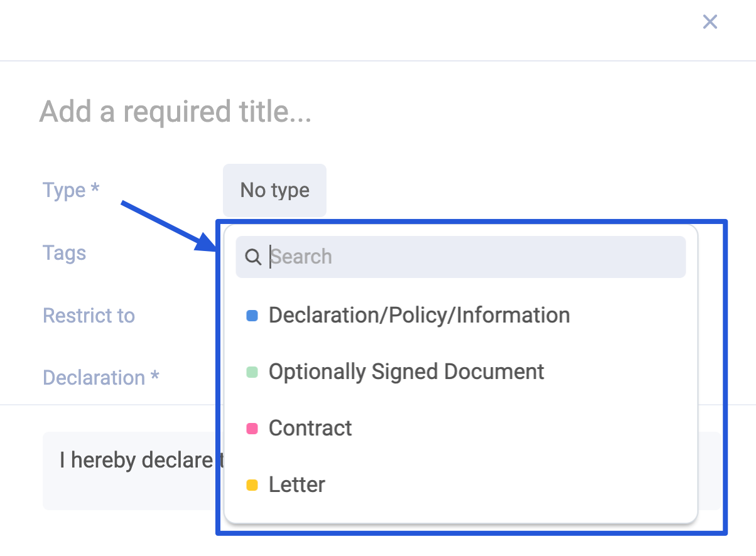Click the yellow Letter color dot
The image size is (756, 556).
coord(252,485)
